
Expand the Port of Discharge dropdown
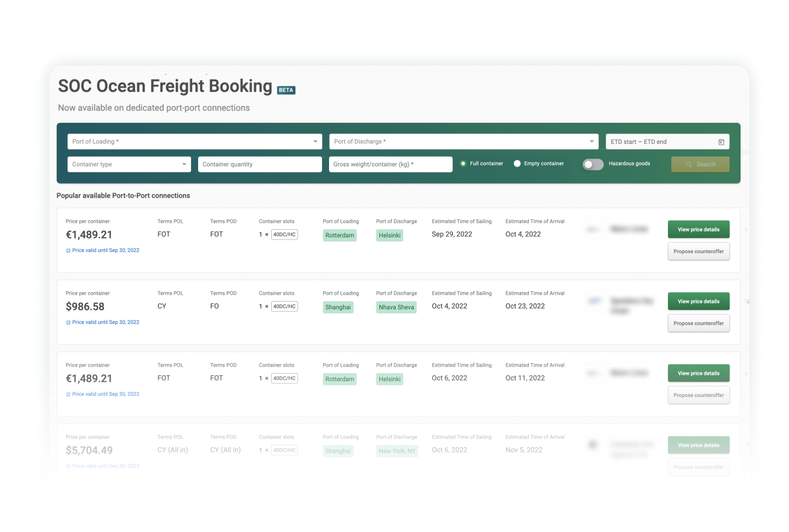[464, 141]
